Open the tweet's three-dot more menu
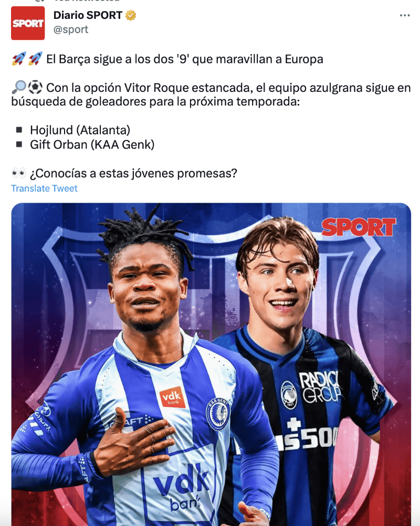The height and width of the screenshot is (526, 420). click(x=405, y=15)
